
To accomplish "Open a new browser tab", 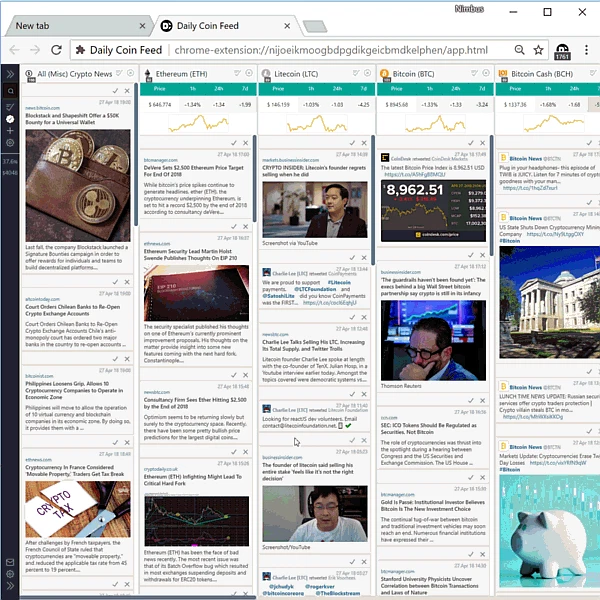I will [315, 26].
